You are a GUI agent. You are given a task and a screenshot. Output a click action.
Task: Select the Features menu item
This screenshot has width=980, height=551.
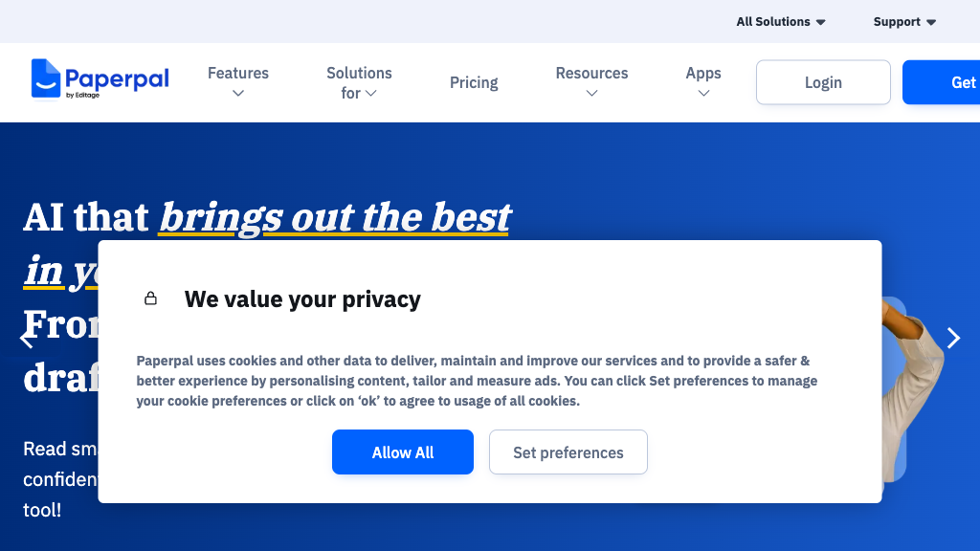point(237,73)
